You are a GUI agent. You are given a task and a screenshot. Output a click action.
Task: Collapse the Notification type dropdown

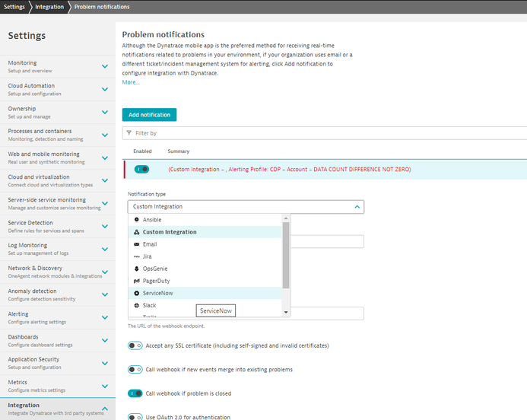point(357,206)
